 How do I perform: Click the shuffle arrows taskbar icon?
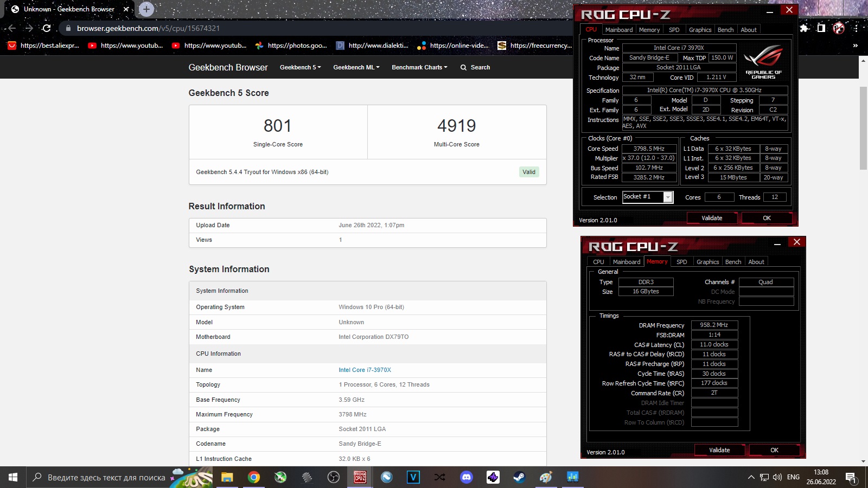pos(440,477)
